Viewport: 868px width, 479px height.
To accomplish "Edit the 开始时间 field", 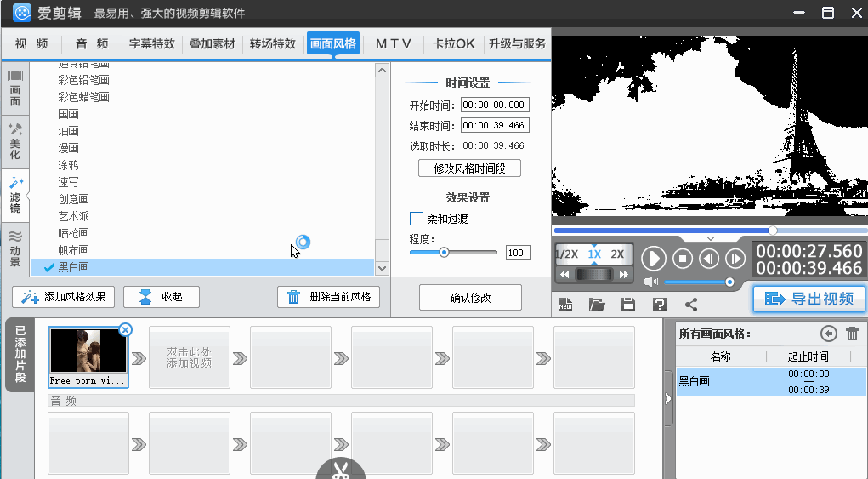I will coord(495,105).
